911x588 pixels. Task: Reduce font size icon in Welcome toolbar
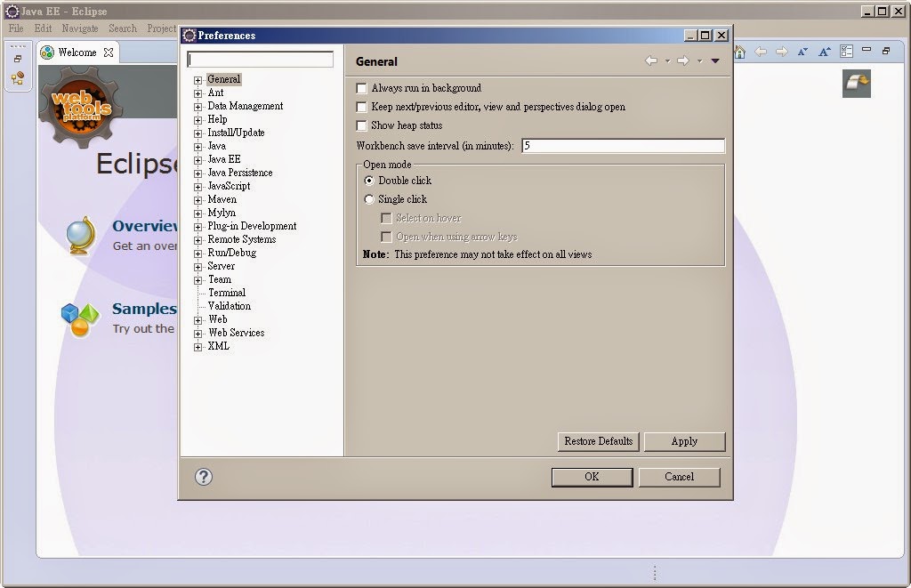[x=802, y=52]
